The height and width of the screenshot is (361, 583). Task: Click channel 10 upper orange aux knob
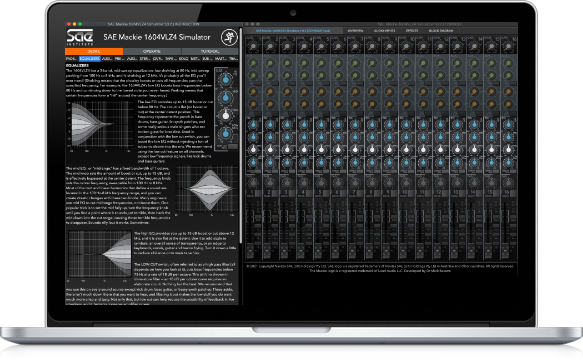point(406,91)
